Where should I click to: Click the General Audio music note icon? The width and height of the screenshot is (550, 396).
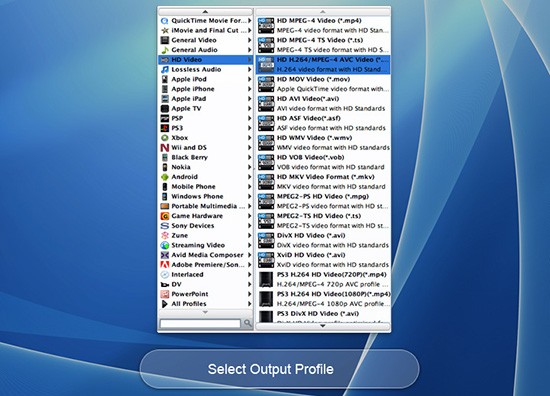165,50
